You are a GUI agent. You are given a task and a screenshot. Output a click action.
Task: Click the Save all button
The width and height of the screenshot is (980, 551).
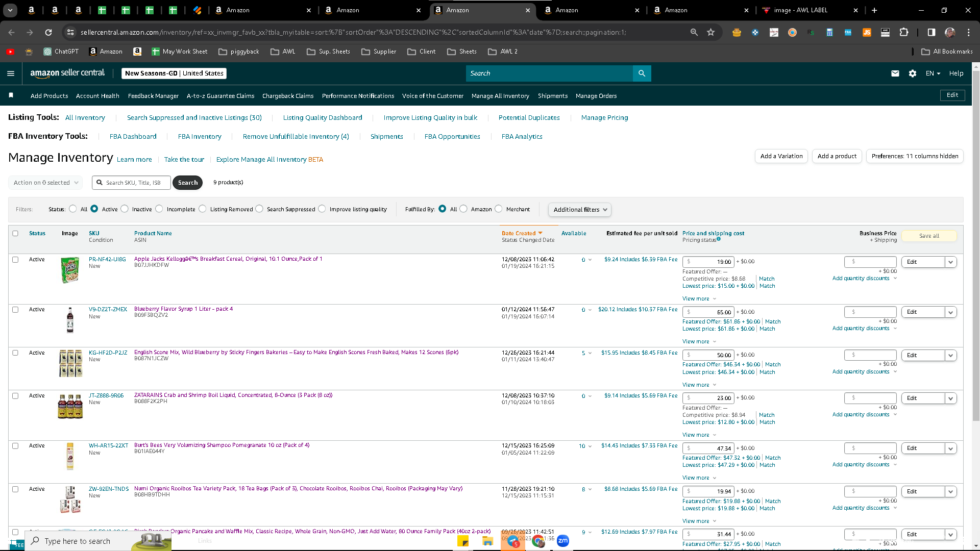pyautogui.click(x=929, y=236)
